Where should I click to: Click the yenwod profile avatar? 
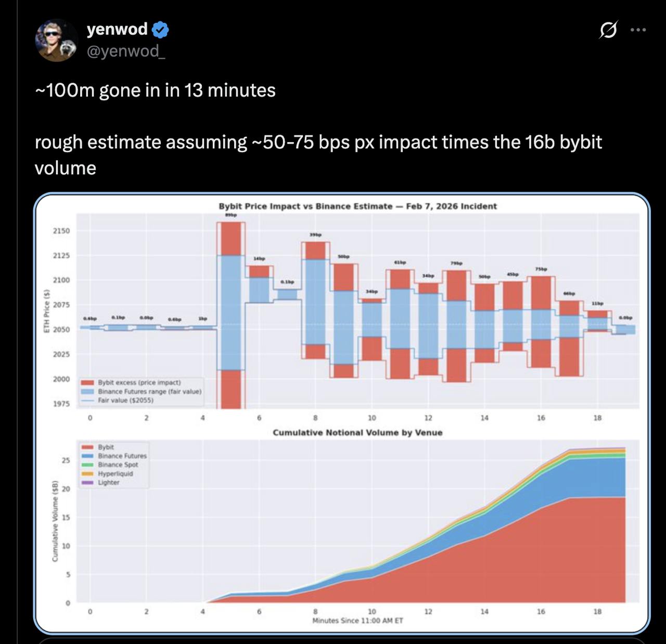click(56, 40)
